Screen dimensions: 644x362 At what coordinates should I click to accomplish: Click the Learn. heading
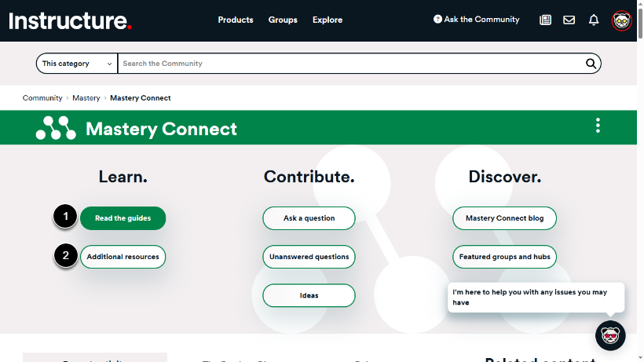point(123,177)
